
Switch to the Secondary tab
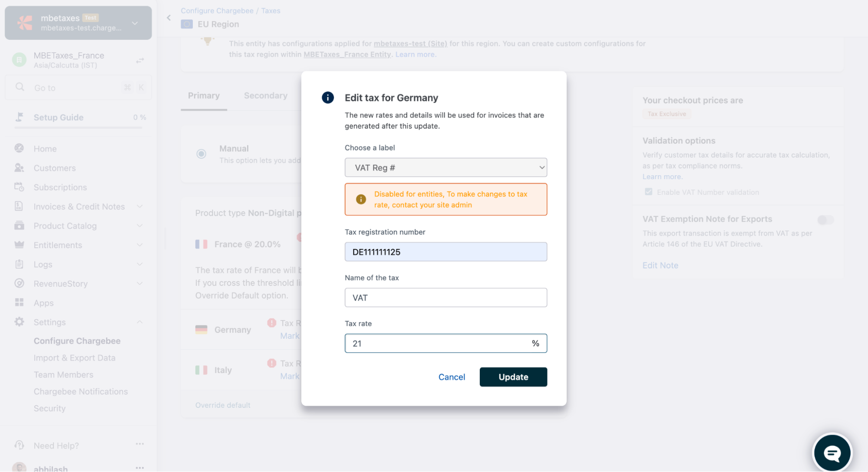pyautogui.click(x=265, y=95)
